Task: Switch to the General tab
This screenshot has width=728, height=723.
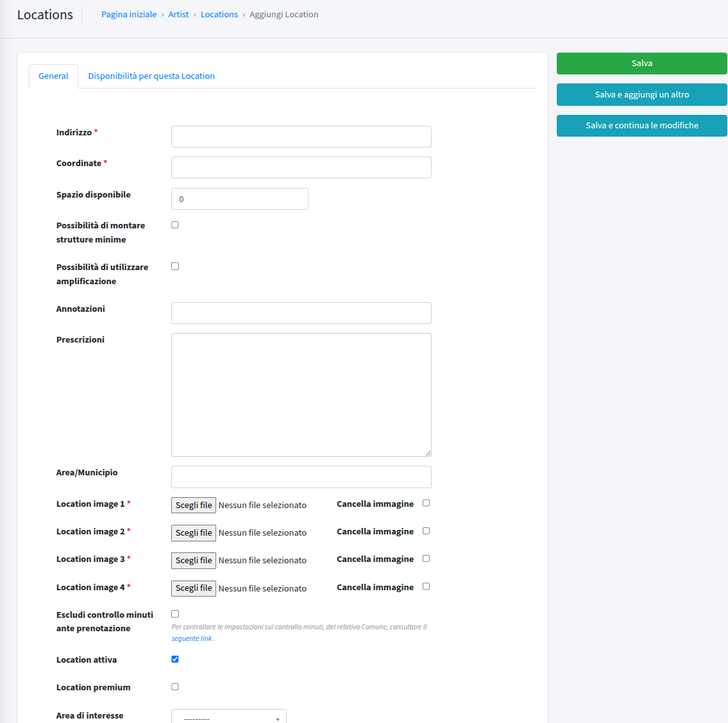Action: (x=53, y=76)
